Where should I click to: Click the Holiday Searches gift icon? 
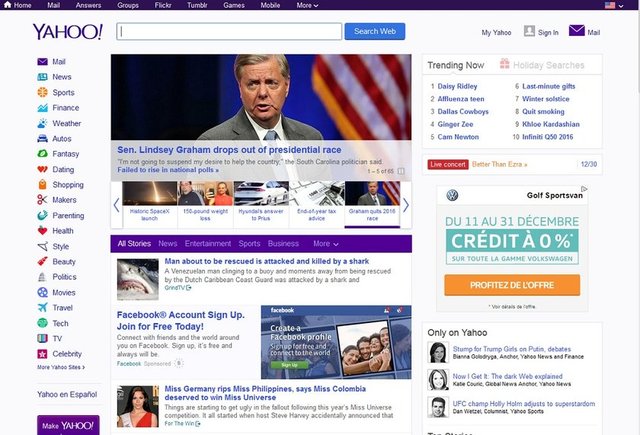505,64
